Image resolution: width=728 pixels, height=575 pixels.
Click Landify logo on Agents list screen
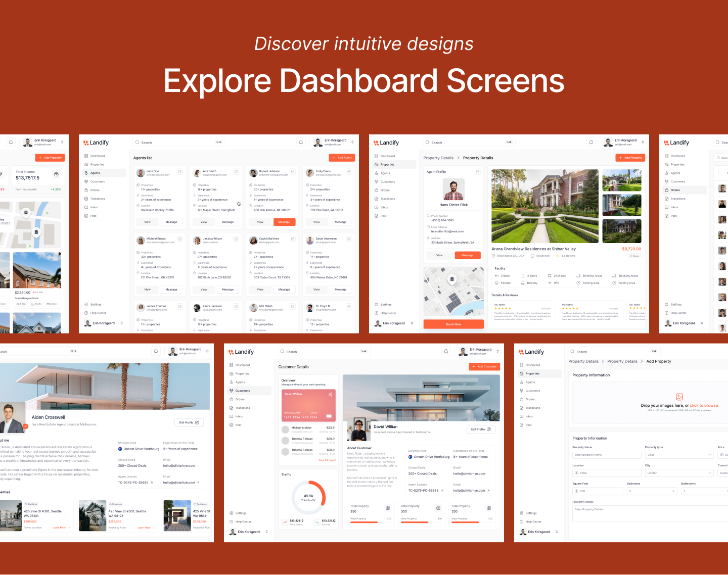click(x=96, y=143)
